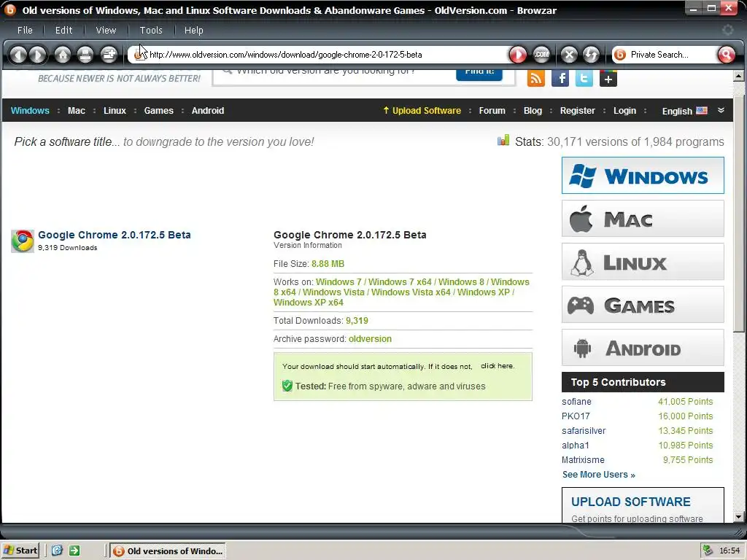
Task: Click the Android platform banner button
Action: [x=643, y=348]
